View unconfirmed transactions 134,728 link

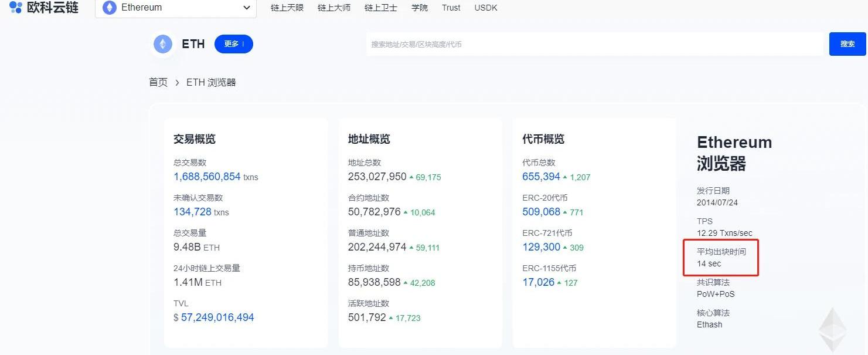coord(192,212)
